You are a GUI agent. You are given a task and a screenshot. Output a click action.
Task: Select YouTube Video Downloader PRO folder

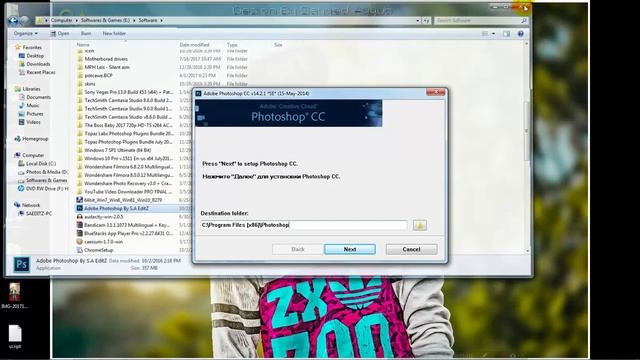tap(128, 192)
